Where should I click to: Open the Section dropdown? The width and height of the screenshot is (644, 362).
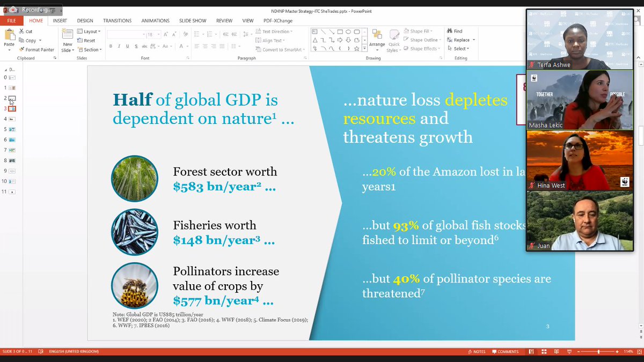[x=89, y=49]
